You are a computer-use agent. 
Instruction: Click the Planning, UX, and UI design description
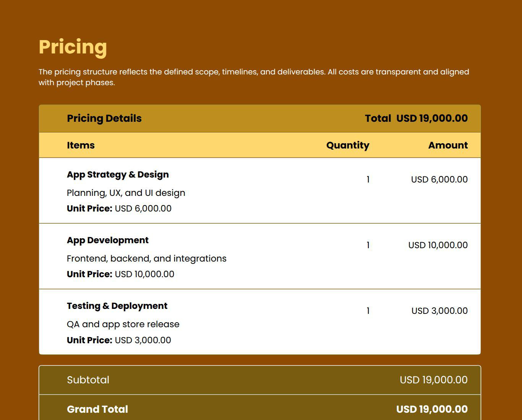tap(126, 193)
